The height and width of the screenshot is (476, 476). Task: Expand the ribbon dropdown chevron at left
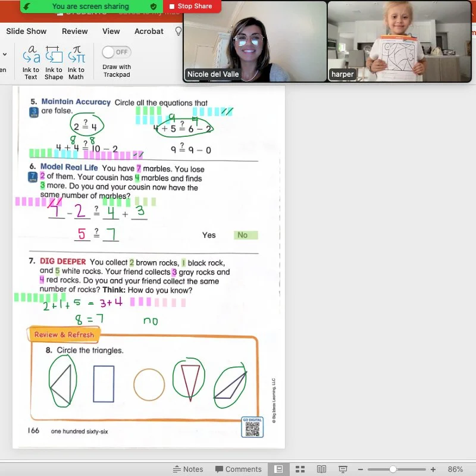5,54
